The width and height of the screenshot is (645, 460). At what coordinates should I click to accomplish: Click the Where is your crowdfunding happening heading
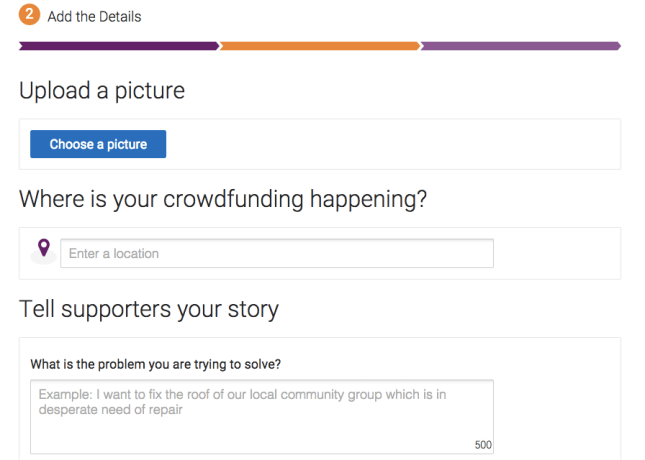[223, 200]
